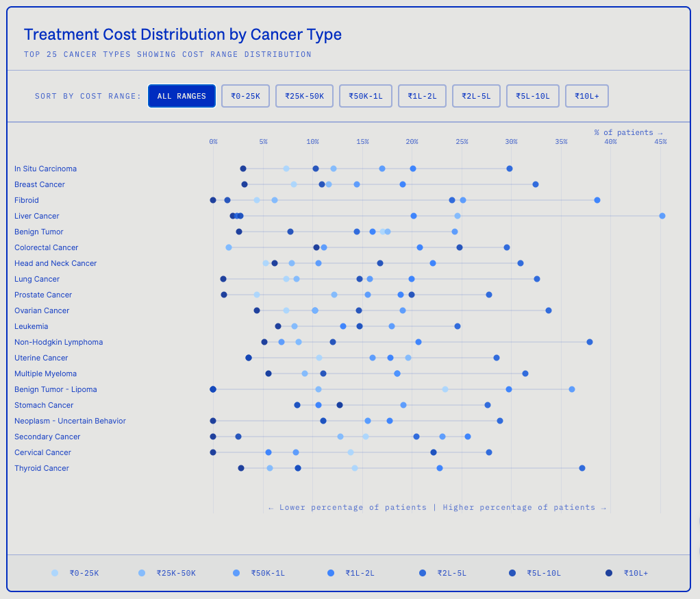Select the ALL RANGES sort button
The image size is (700, 599).
pyautogui.click(x=182, y=96)
